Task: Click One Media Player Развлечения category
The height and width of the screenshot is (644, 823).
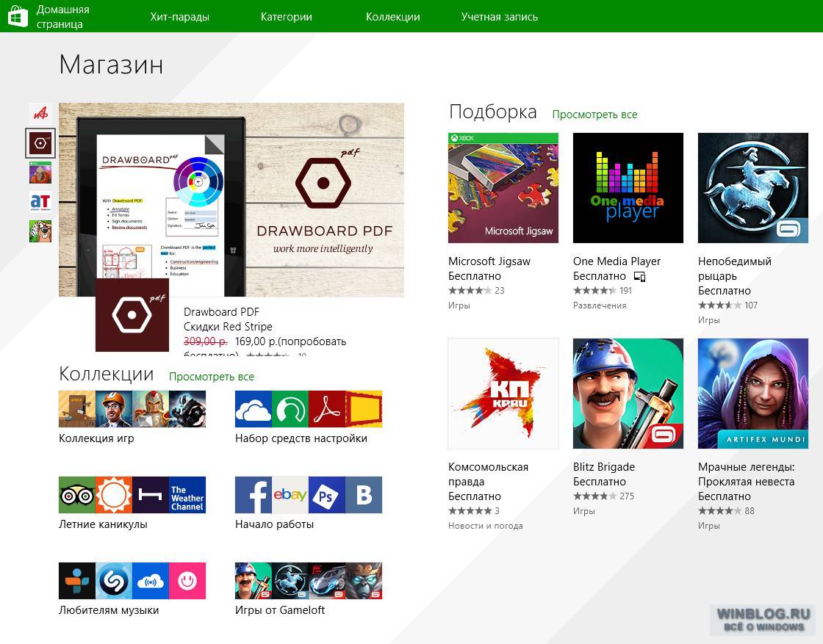Action: 600,305
